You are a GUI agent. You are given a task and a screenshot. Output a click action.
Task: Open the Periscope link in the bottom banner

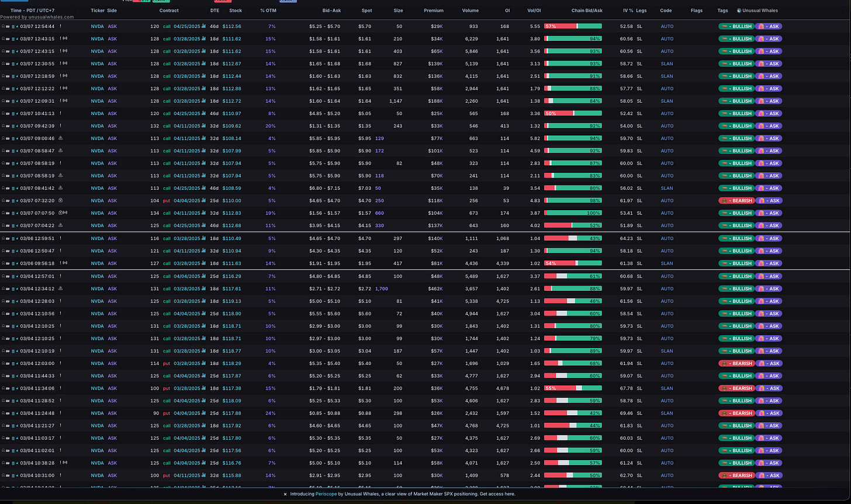326,494
